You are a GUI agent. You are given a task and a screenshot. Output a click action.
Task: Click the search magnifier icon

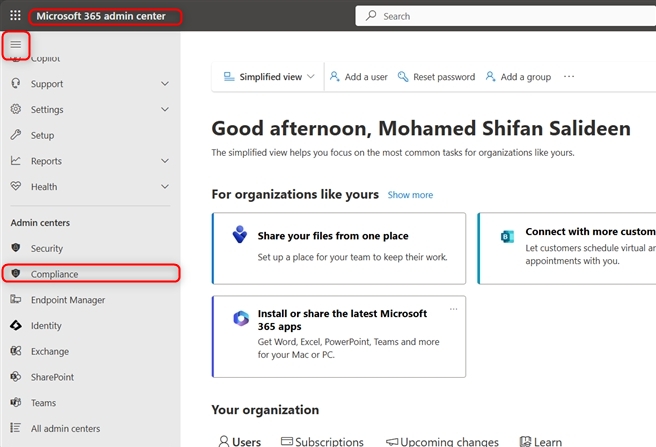(x=371, y=16)
